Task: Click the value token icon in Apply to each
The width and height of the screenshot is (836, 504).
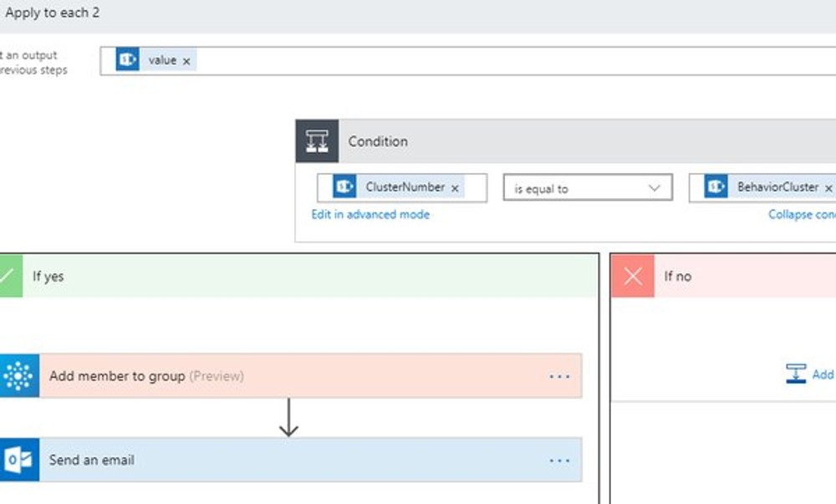Action: [x=127, y=59]
